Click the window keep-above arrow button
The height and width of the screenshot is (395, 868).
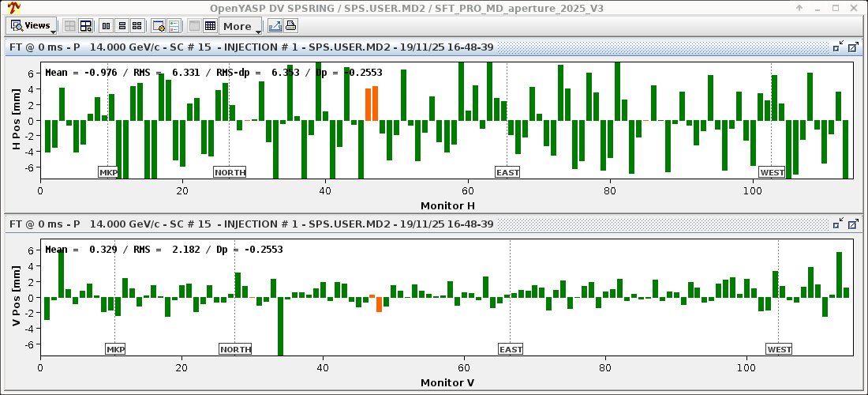coord(799,8)
